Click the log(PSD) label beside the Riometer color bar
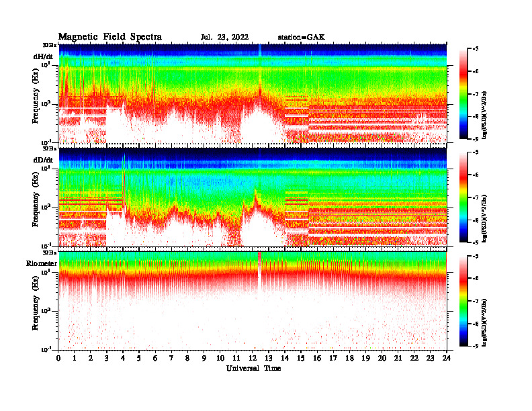The height and width of the screenshot is (411, 532). point(485,322)
